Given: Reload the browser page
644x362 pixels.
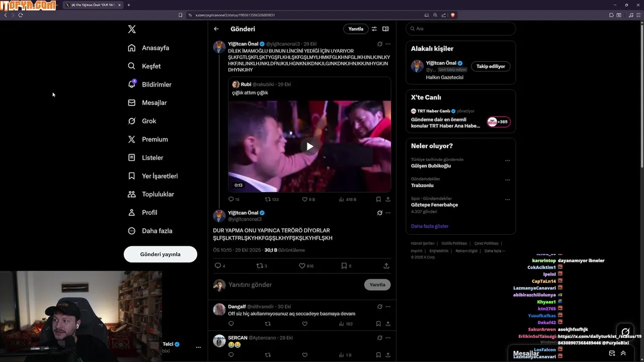Looking at the screenshot, I should [x=21, y=15].
